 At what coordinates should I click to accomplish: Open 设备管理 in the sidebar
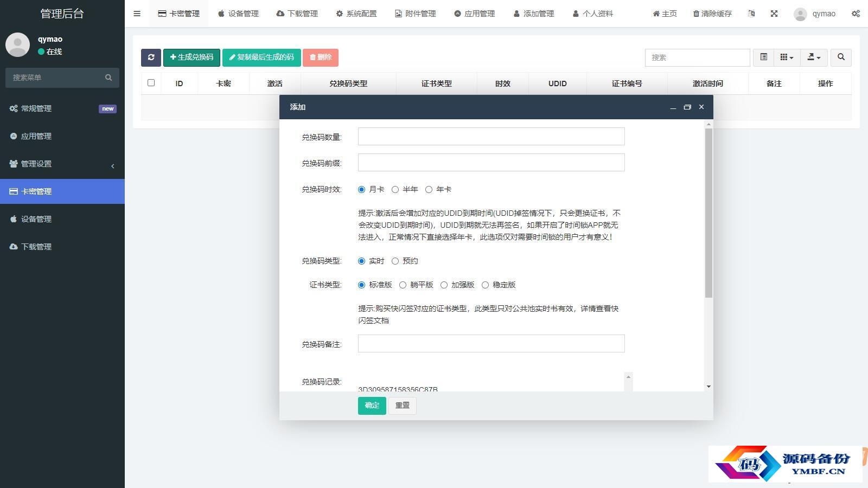[x=62, y=219]
